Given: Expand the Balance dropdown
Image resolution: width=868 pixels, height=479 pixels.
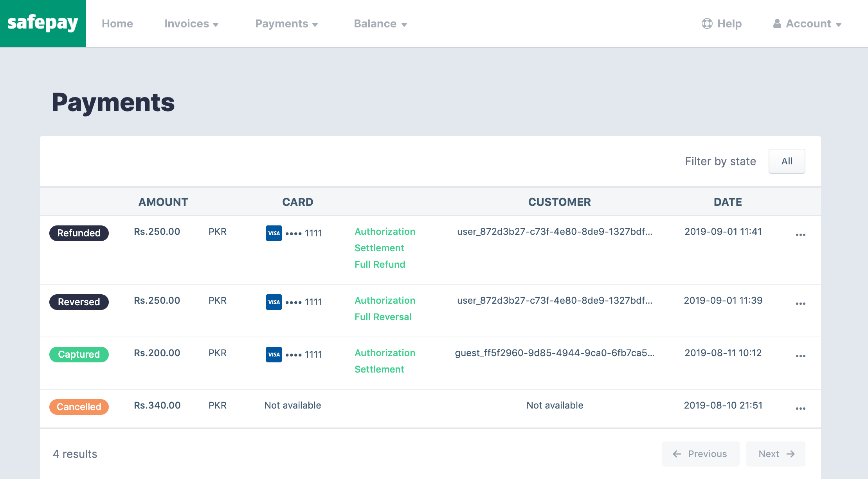Looking at the screenshot, I should [380, 23].
